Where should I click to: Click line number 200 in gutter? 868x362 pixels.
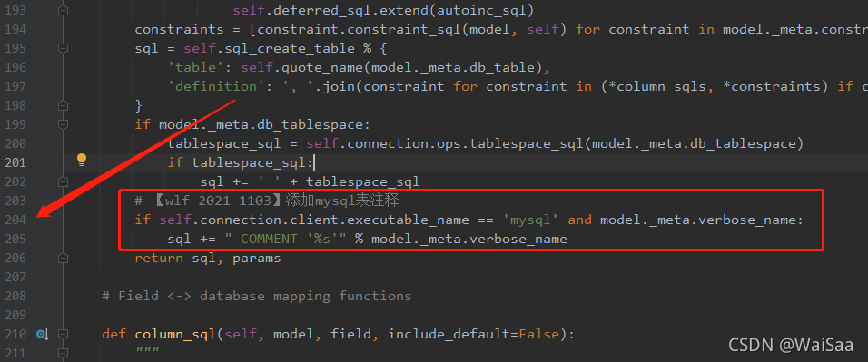coord(15,144)
